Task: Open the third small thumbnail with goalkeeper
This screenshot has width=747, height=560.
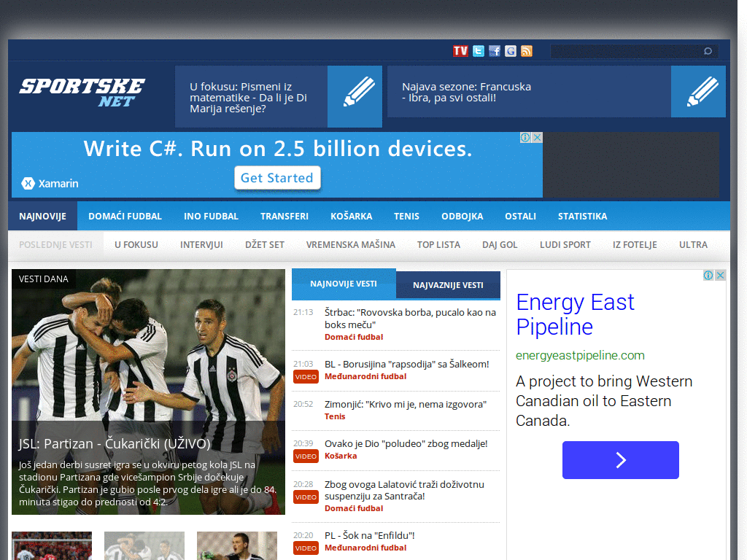Action: (237, 545)
